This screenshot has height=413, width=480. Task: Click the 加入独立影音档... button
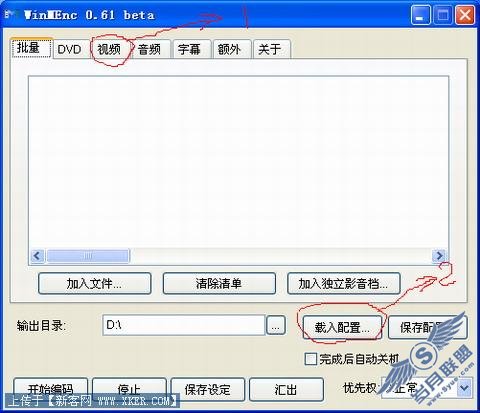pos(344,284)
